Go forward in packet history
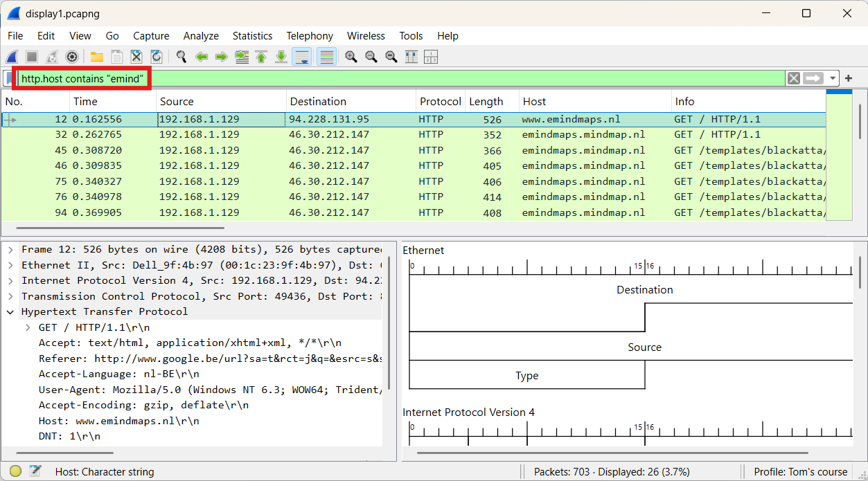The width and height of the screenshot is (868, 481). tap(222, 57)
